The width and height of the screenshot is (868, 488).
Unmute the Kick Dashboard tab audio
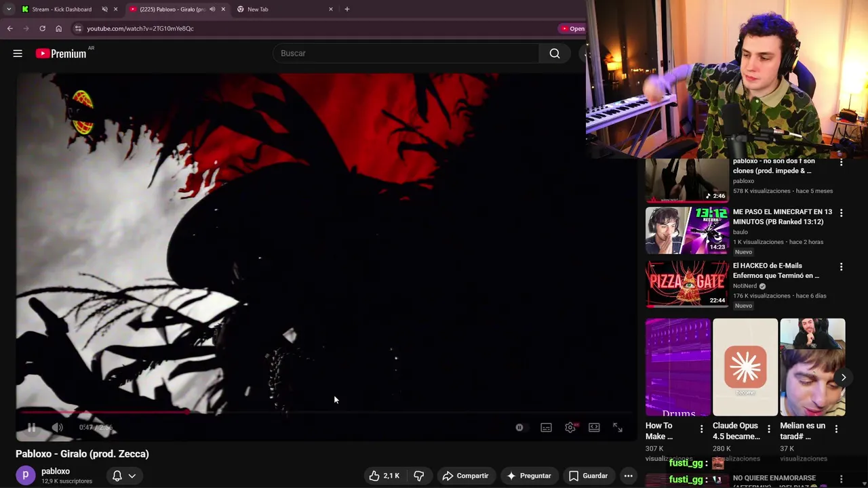[104, 9]
